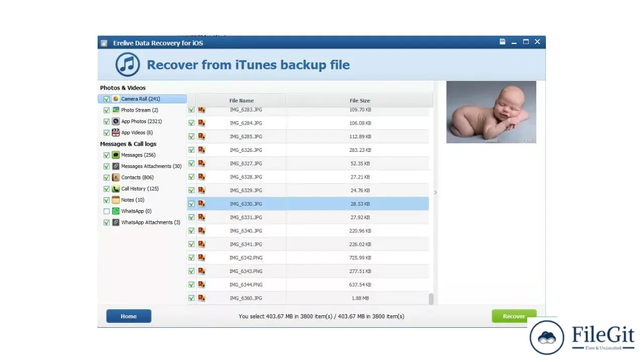Image resolution: width=644 pixels, height=362 pixels.
Task: Open App Photos (2321) category
Action: point(141,121)
